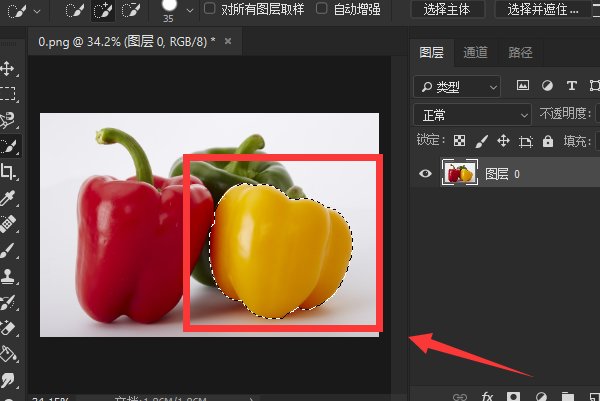
Task: Select the History Brush tool
Action: [x=7, y=302]
